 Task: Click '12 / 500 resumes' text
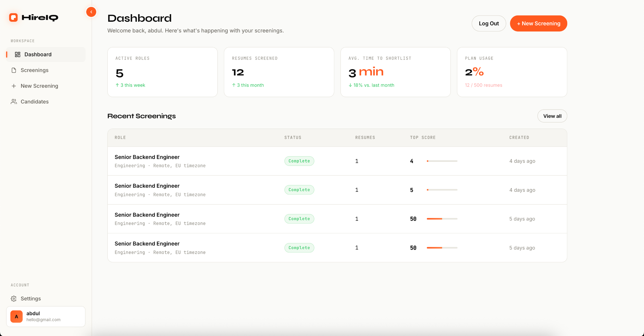pyautogui.click(x=484, y=85)
